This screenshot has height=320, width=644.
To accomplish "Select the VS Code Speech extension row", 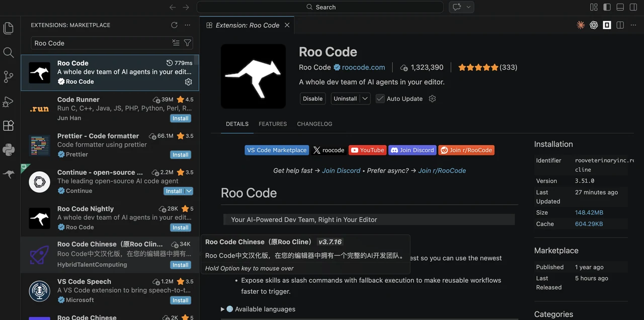I will [110, 291].
